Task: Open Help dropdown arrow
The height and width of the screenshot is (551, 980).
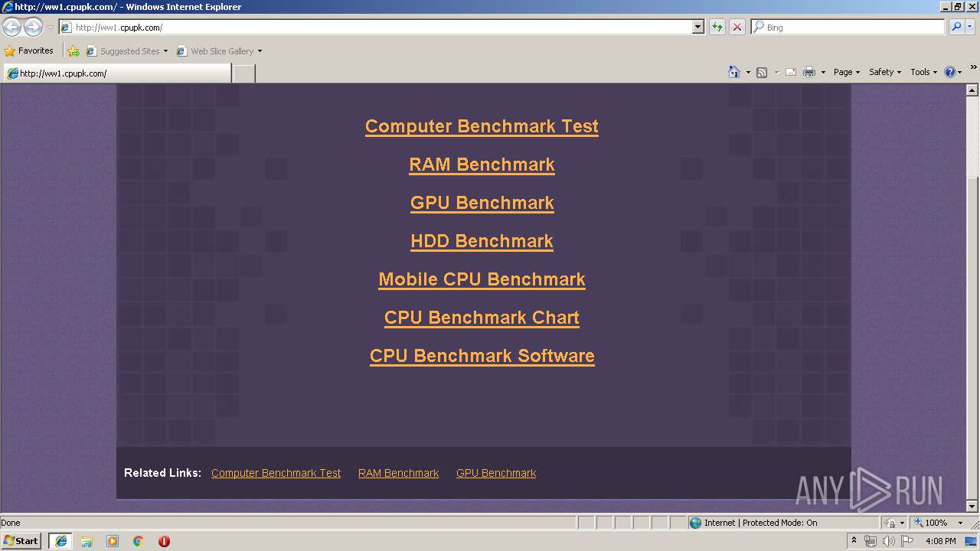Action: pyautogui.click(x=960, y=72)
